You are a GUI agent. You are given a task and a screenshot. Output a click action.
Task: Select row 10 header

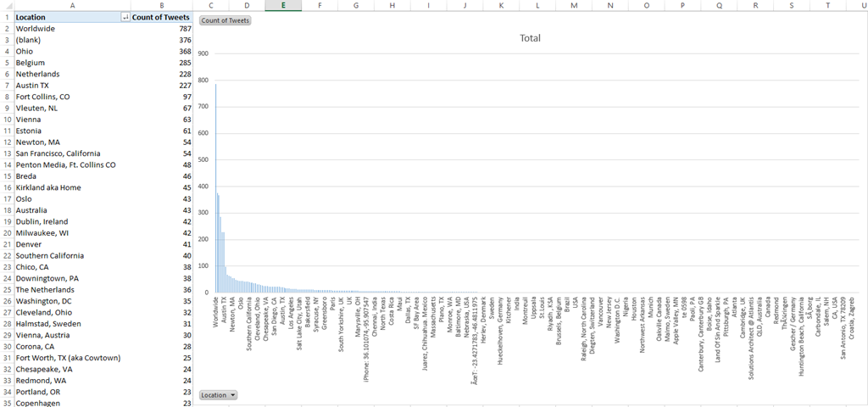[x=6, y=120]
